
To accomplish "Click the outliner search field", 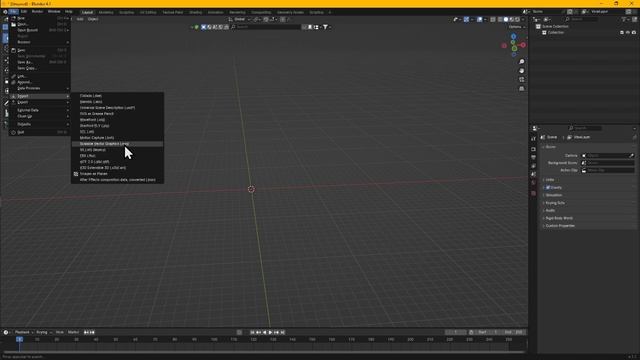I will pyautogui.click(x=581, y=19).
